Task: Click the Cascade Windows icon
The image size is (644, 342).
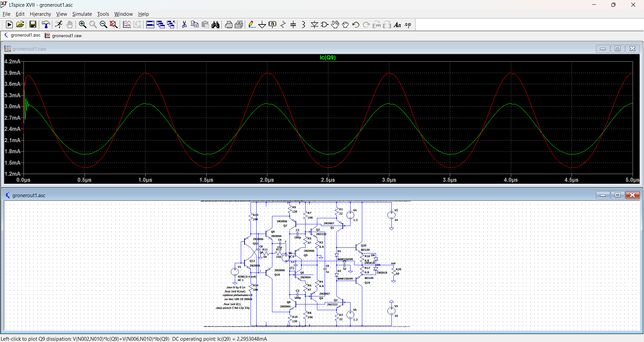Action: [x=161, y=24]
